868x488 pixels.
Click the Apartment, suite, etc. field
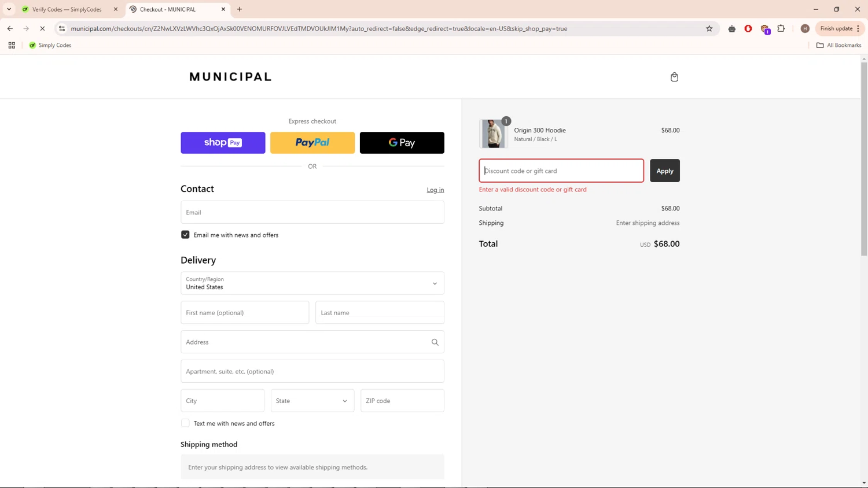pos(312,371)
